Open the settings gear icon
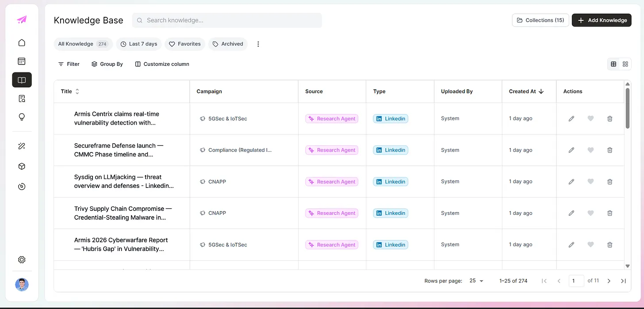This screenshot has width=644, height=309. click(22, 259)
